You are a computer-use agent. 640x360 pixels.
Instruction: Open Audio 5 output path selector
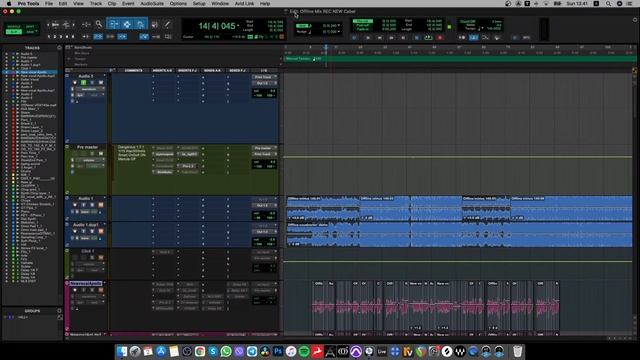coord(263,83)
